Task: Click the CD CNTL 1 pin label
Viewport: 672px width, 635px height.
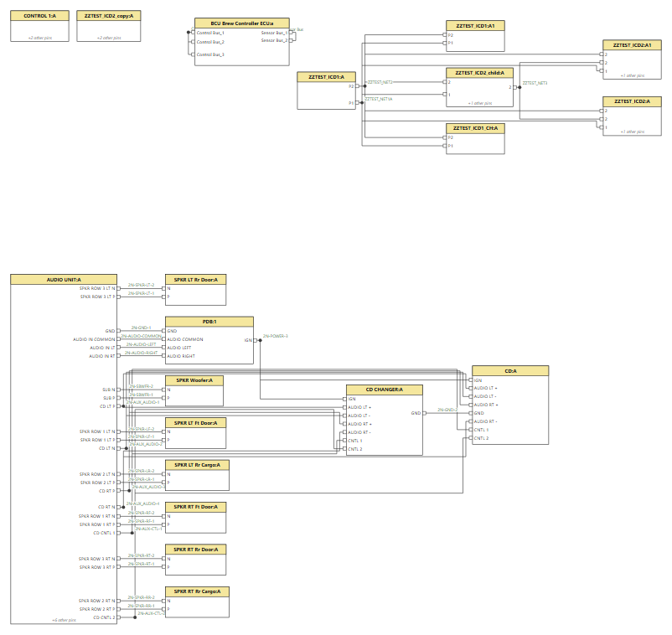Action: pos(104,533)
